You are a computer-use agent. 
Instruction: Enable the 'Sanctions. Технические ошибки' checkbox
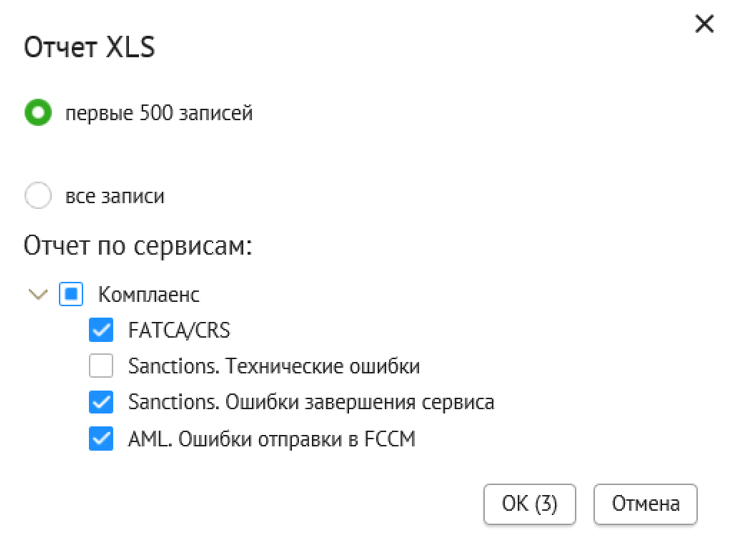pyautogui.click(x=101, y=366)
